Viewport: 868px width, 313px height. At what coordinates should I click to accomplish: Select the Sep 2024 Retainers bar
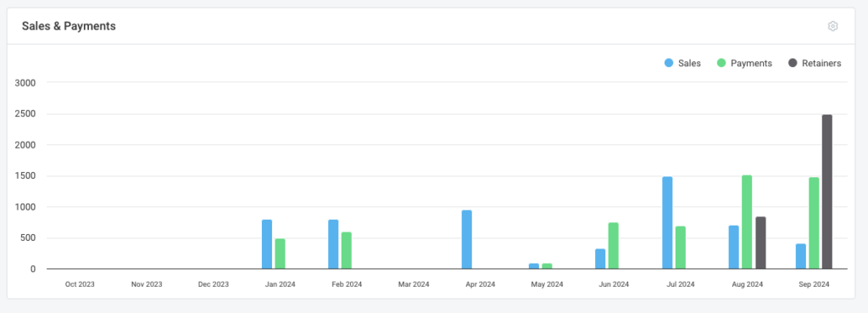tap(827, 193)
